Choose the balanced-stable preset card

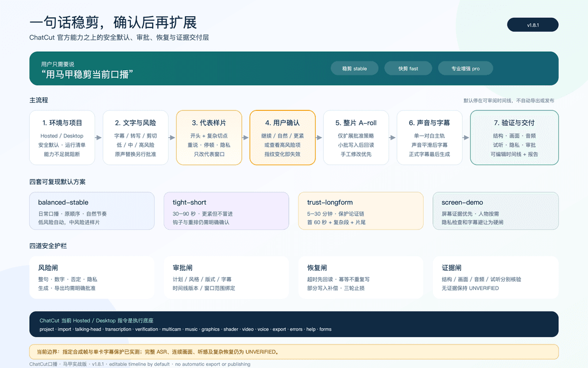point(92,210)
